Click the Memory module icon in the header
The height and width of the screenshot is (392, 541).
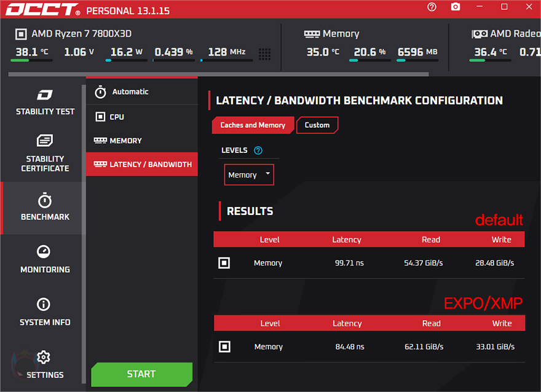click(312, 34)
